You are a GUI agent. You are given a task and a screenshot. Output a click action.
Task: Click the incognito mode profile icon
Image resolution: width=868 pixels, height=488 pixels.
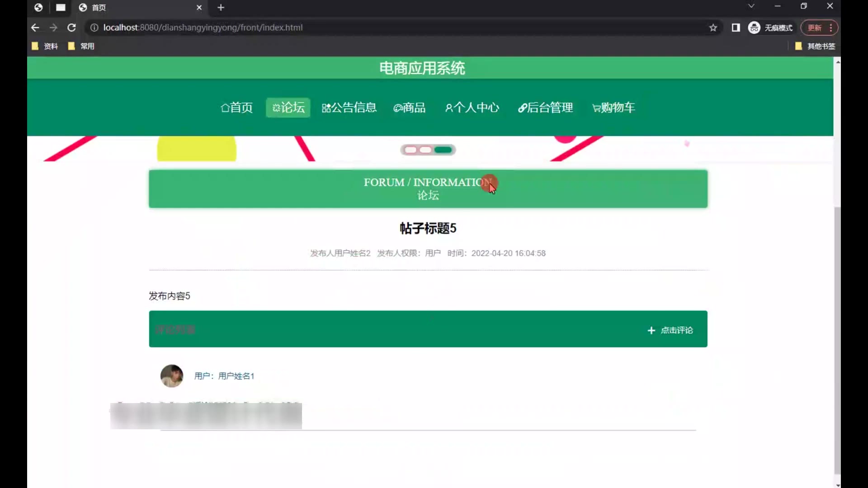coord(754,28)
